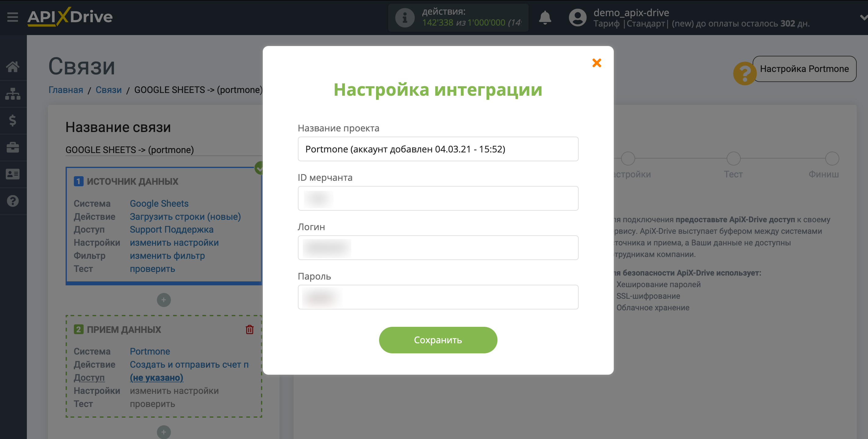Open the contact card icon in sidebar
This screenshot has height=439, width=868.
click(x=13, y=174)
